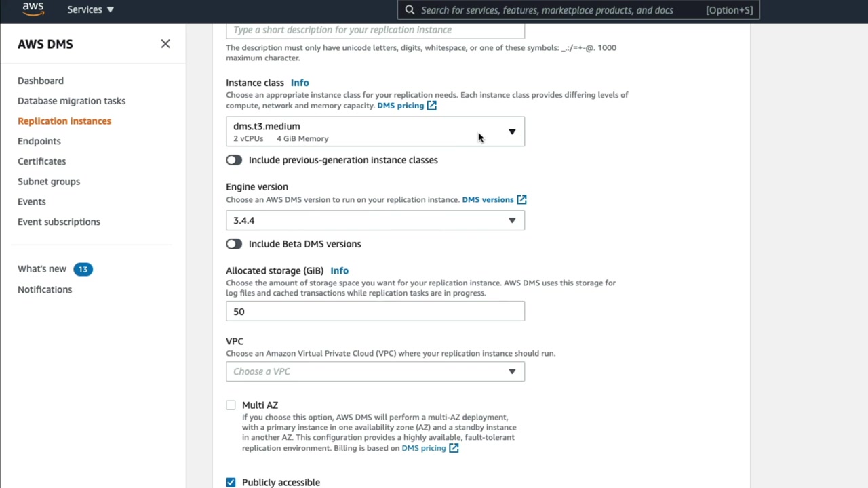The image size is (868, 488).
Task: Click the Allocated storage input field
Action: point(375,312)
